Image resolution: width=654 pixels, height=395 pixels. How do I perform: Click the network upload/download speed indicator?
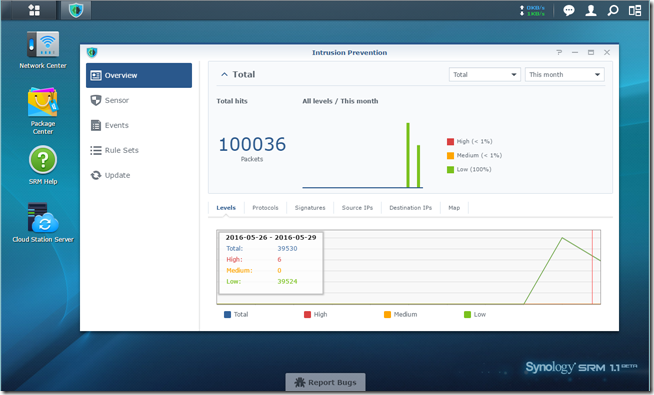click(x=532, y=10)
